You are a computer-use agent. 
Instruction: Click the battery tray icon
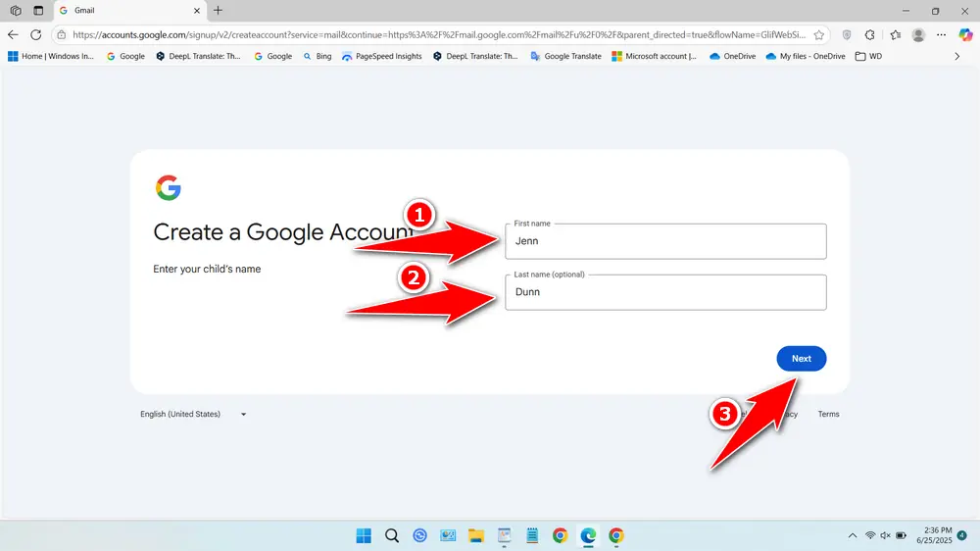tap(902, 536)
